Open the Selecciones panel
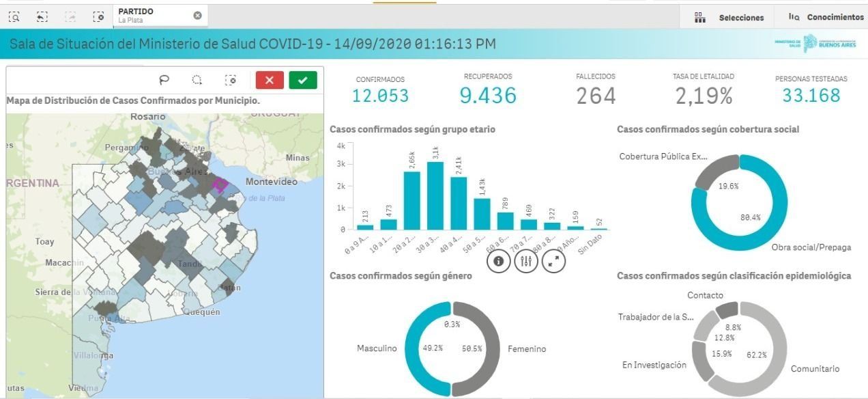868x399 pixels. coord(729,18)
